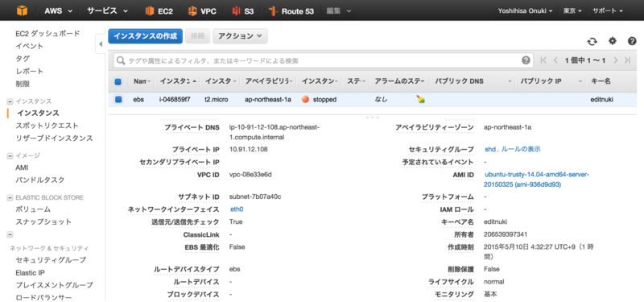
Task: Sort by アラームのステータス column header
Action: point(399,81)
